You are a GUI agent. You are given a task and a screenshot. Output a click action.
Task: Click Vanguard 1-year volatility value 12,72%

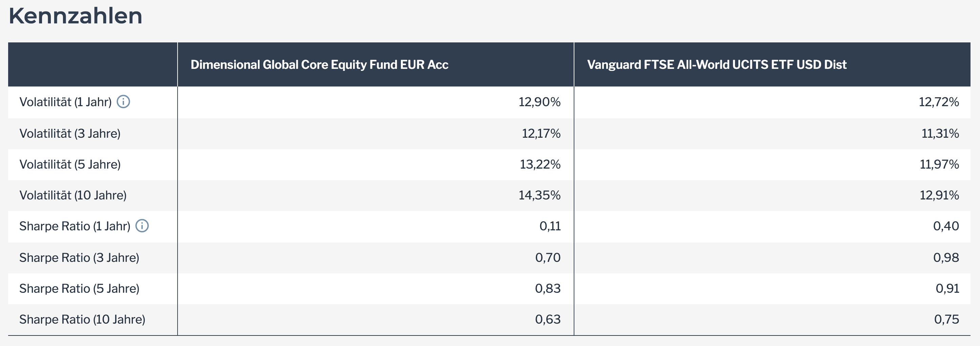(x=939, y=102)
